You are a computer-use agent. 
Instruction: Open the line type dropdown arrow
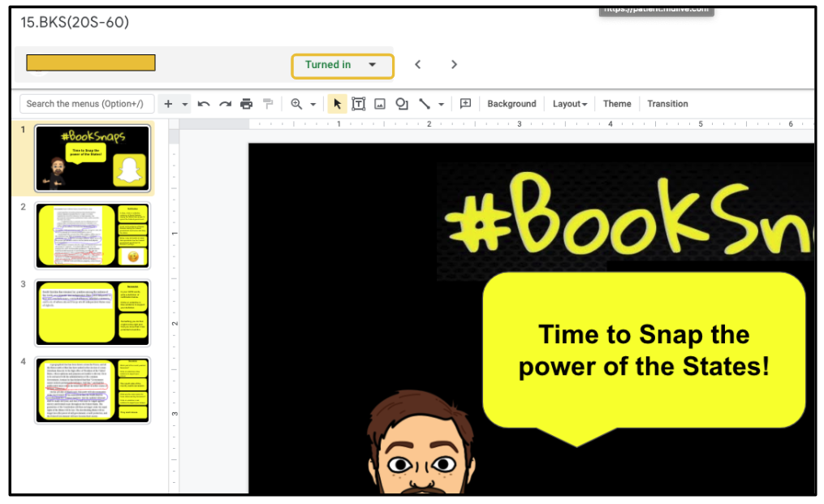[442, 105]
